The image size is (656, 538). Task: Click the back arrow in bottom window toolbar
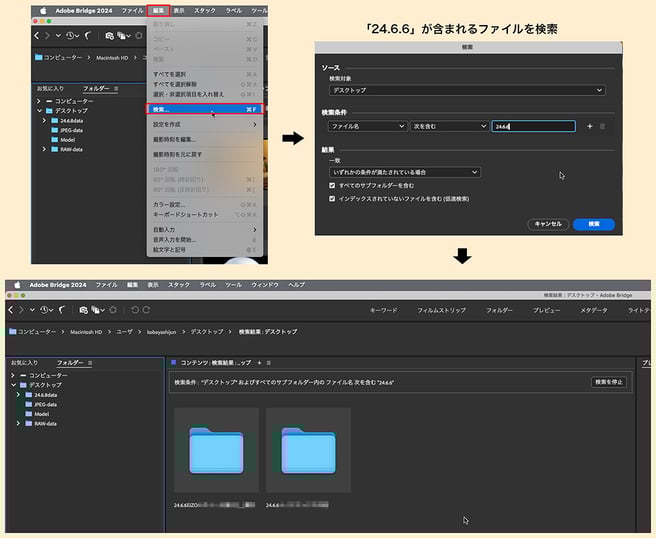pyautogui.click(x=10, y=310)
